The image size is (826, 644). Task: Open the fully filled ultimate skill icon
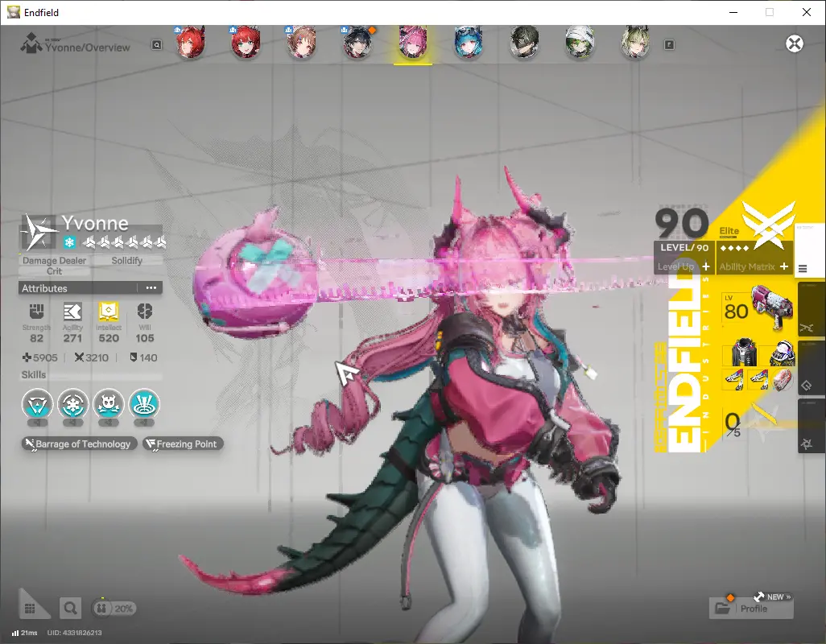144,404
